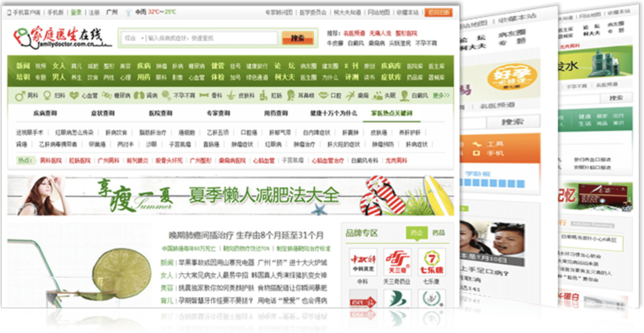This screenshot has height=333, width=644.
Task: Open the 七乐康 brand logo
Action: (x=432, y=262)
